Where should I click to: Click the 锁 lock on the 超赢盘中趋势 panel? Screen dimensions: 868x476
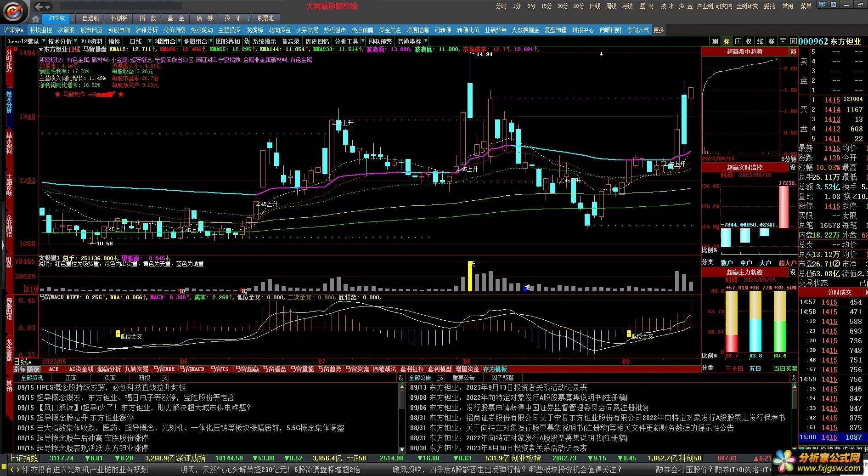793,52
